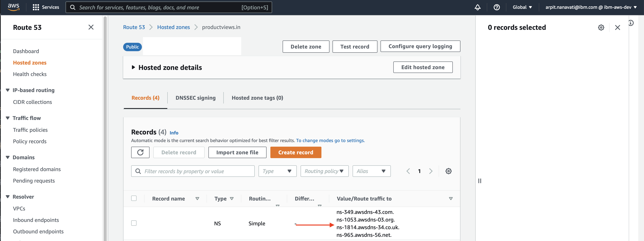Open records table preferences gear
The image size is (644, 241).
[449, 171]
